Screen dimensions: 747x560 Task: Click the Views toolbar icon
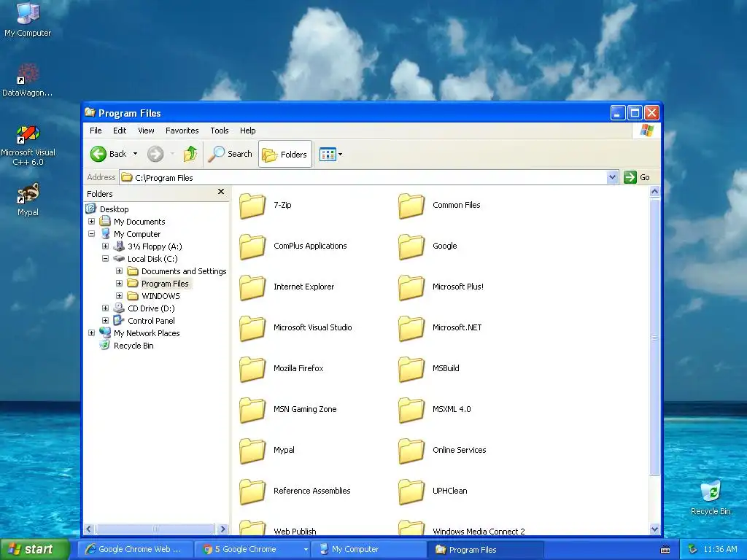pyautogui.click(x=328, y=155)
